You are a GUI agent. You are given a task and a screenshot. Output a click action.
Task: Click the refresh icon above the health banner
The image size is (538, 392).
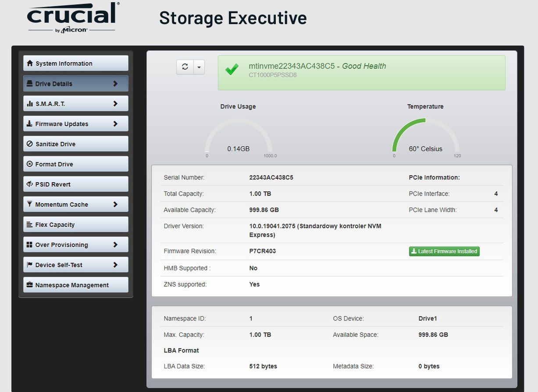pyautogui.click(x=185, y=67)
